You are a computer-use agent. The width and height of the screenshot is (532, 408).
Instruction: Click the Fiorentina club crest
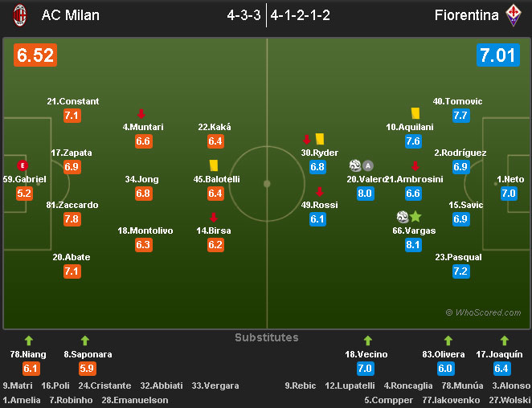513,15
